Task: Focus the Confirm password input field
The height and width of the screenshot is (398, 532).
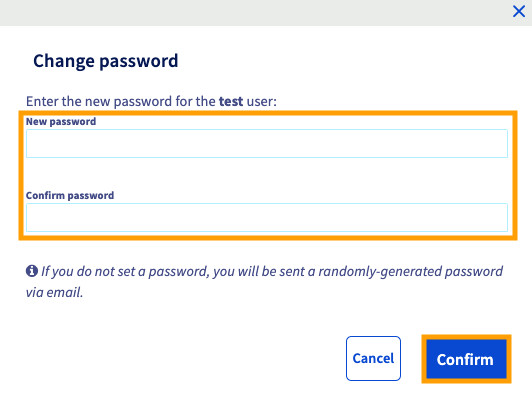Action: pos(267,217)
